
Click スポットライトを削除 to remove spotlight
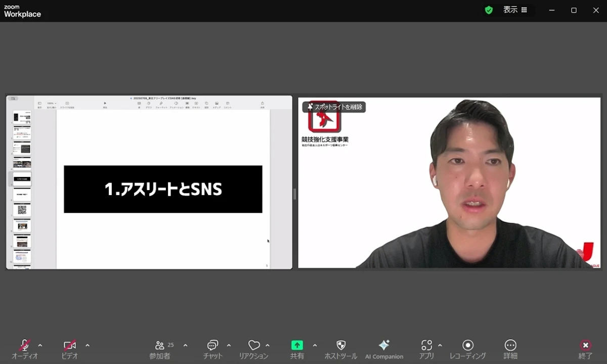[334, 107]
